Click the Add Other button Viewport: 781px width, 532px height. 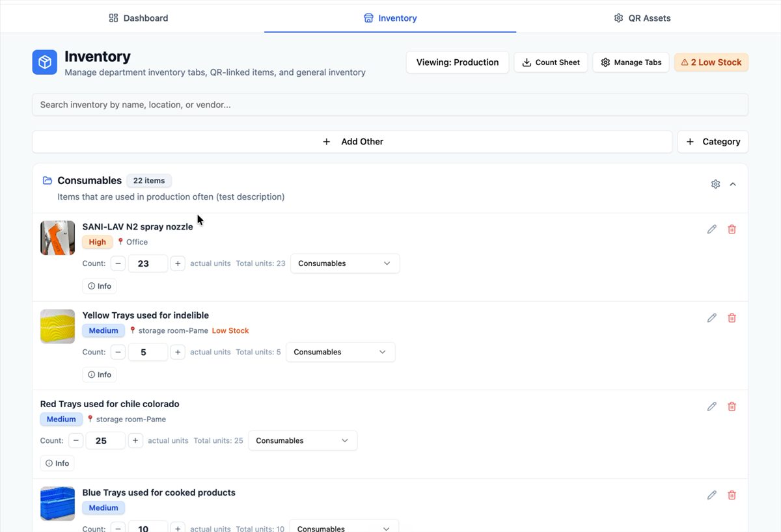[x=352, y=142]
